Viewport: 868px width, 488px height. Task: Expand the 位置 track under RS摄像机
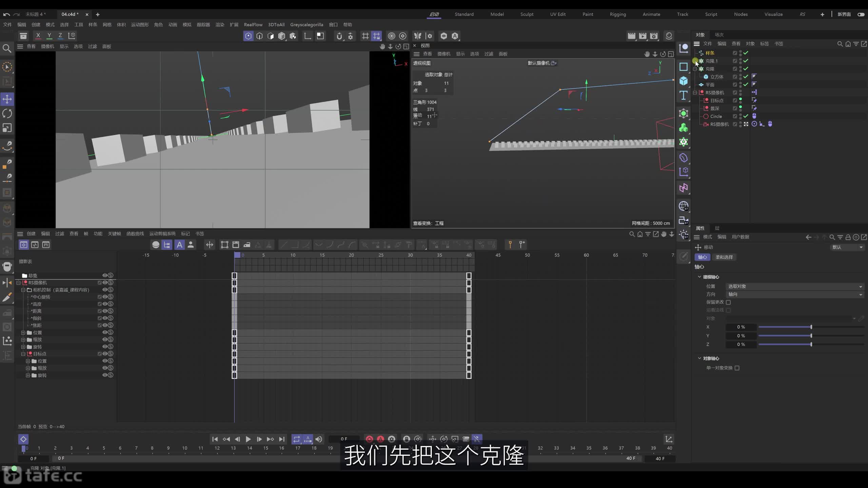pos(23,333)
